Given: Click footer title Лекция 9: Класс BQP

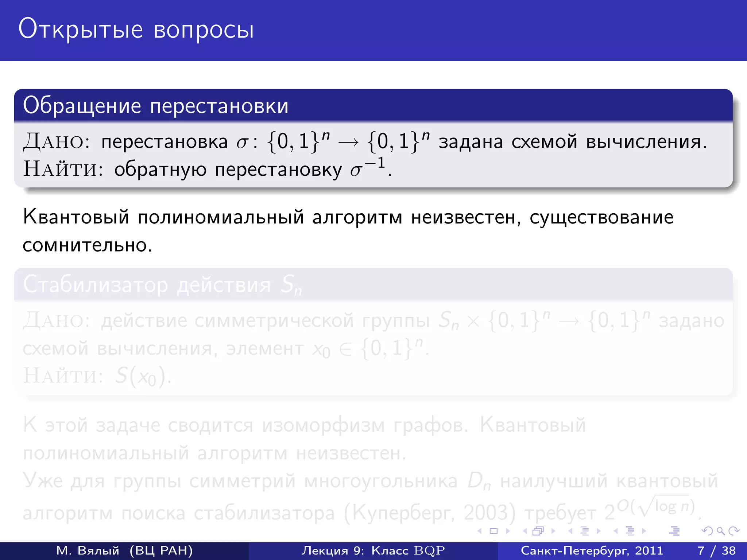Looking at the screenshot, I should tap(373, 551).
